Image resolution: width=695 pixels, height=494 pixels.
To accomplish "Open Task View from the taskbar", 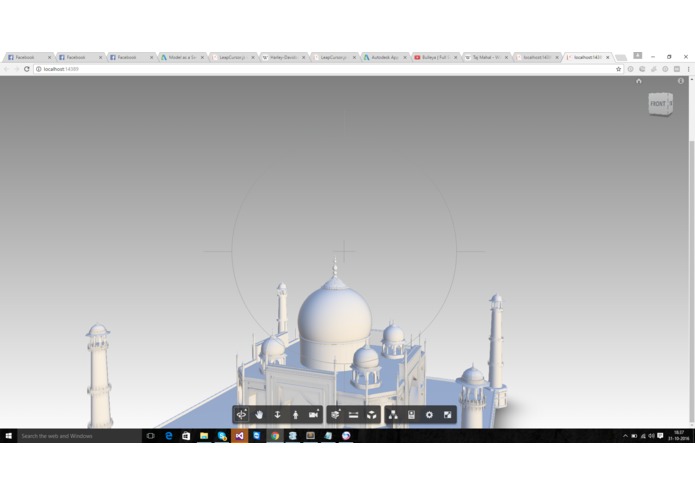I will click(151, 436).
